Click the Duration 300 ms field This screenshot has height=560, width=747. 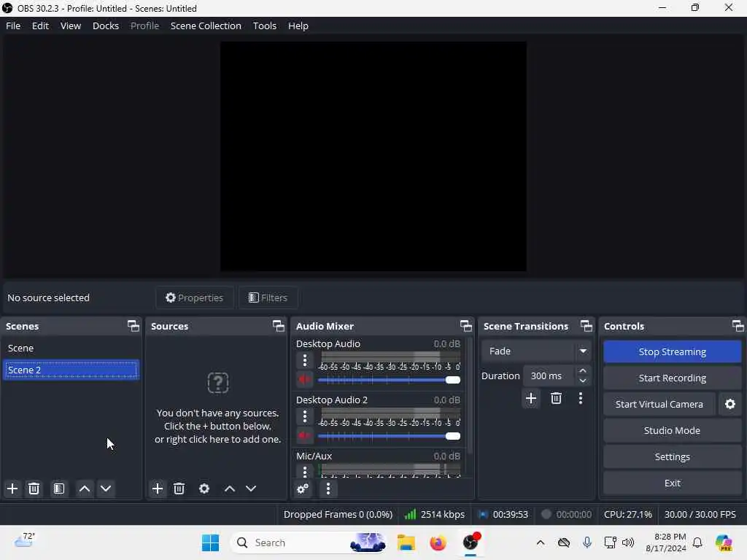(x=549, y=376)
